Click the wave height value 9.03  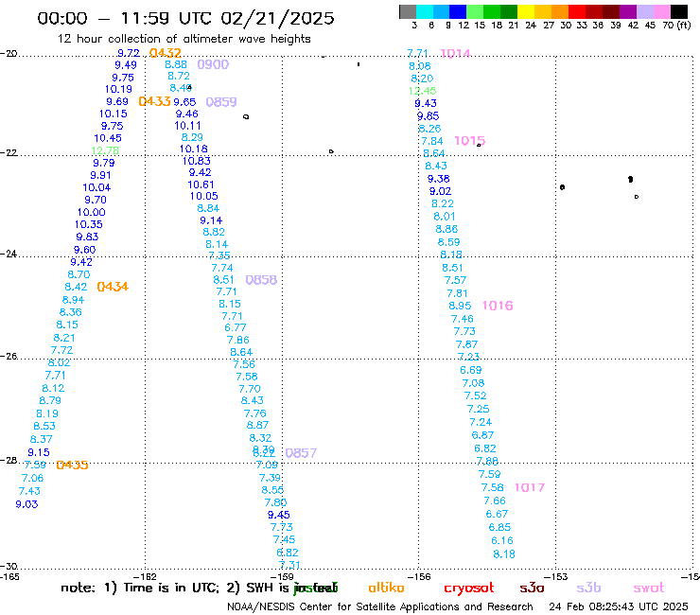(x=26, y=504)
